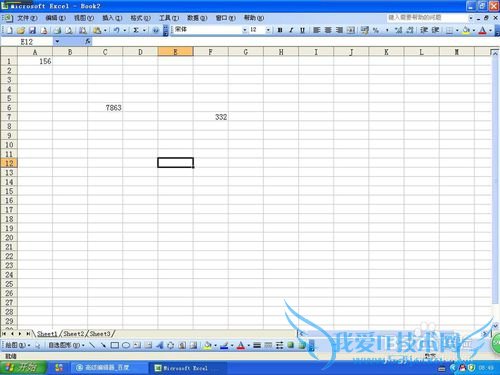This screenshot has height=375, width=500.
Task: Click the Name Box showing E12
Action: [27, 42]
